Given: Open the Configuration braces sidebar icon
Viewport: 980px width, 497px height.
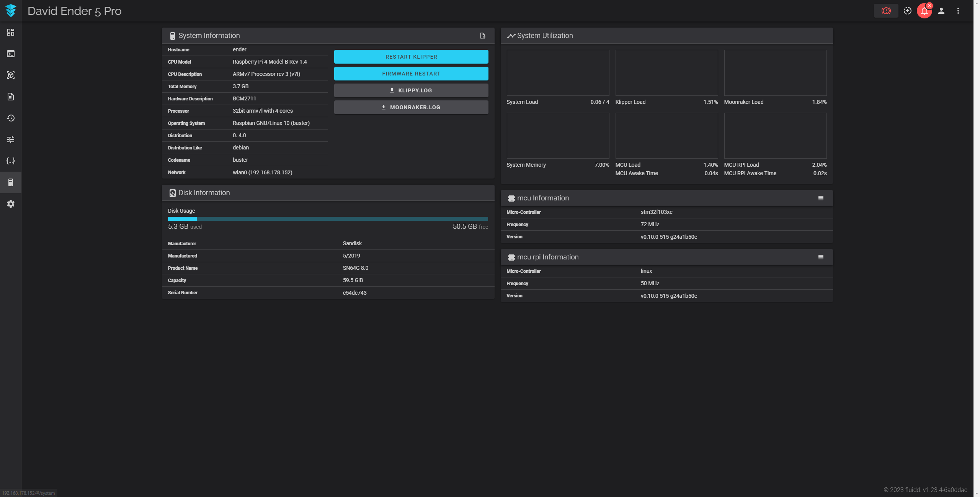Looking at the screenshot, I should [x=11, y=161].
